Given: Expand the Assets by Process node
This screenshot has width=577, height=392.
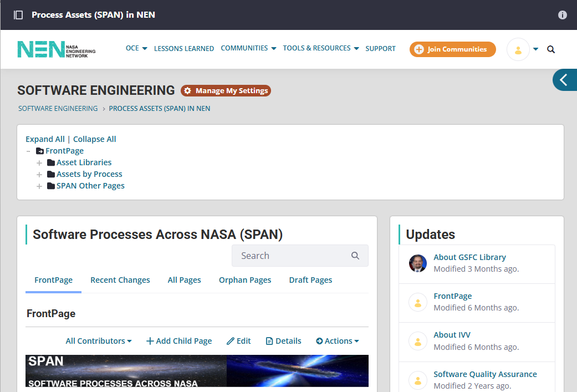Looking at the screenshot, I should pyautogui.click(x=39, y=175).
